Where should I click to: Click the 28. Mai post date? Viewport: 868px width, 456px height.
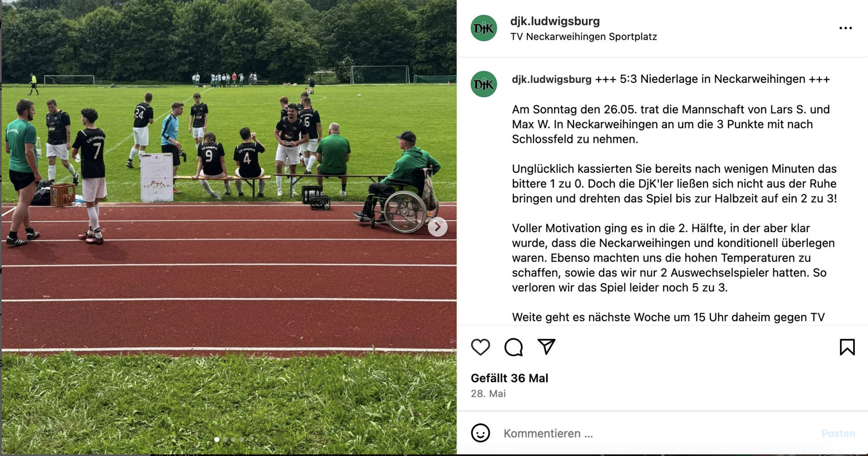(488, 394)
